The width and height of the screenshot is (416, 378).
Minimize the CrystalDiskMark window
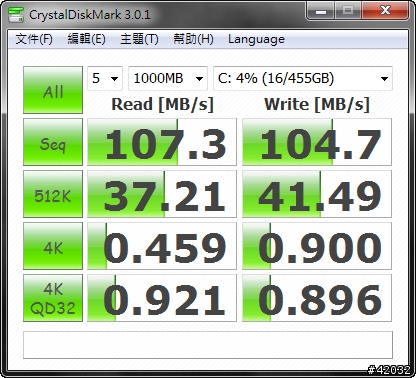[x=320, y=11]
